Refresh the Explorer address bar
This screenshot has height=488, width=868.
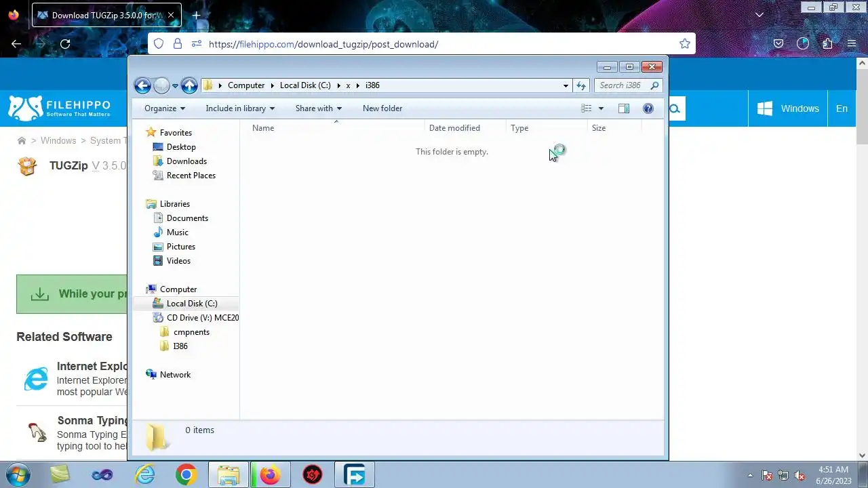(x=581, y=85)
